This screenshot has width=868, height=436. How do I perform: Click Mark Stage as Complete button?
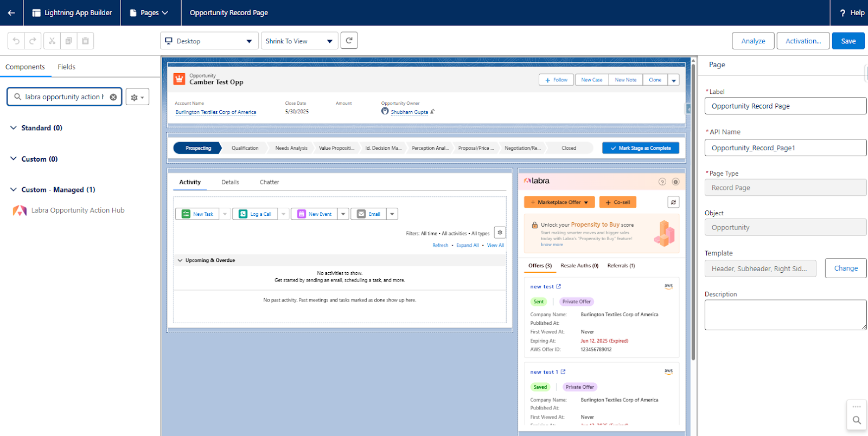(641, 148)
